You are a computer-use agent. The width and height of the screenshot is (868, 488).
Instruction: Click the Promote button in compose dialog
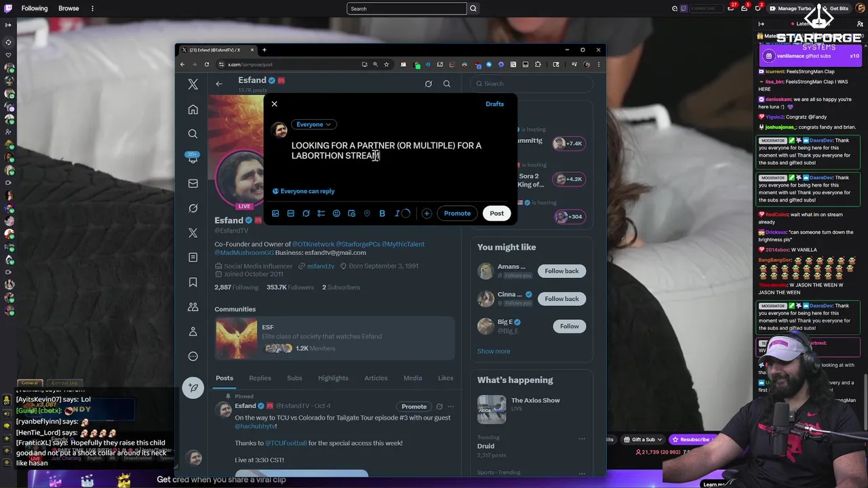click(x=457, y=213)
